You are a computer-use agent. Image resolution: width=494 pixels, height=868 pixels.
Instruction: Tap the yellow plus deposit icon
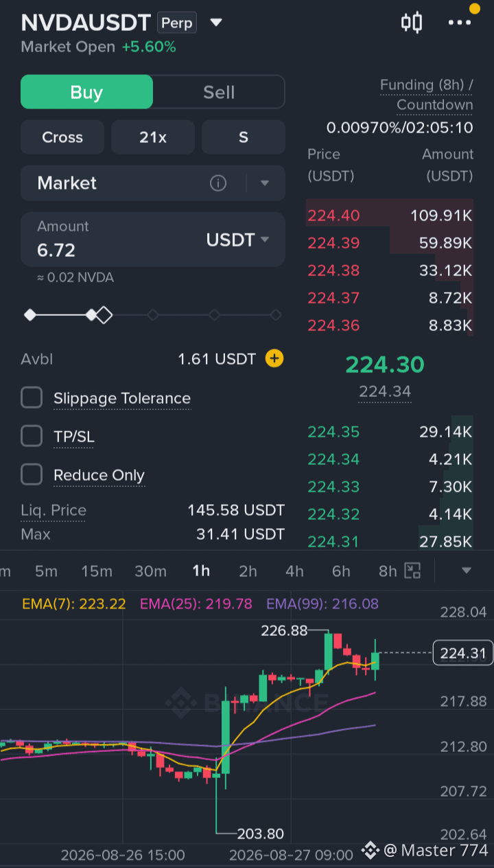pyautogui.click(x=274, y=358)
